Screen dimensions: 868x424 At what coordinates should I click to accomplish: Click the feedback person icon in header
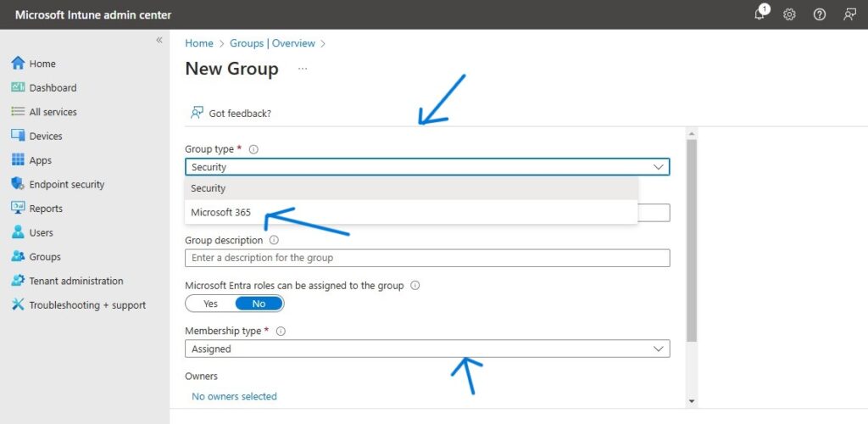[x=849, y=14]
